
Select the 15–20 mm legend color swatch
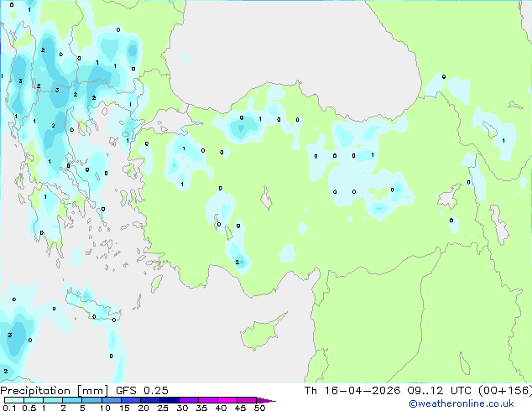point(131,400)
